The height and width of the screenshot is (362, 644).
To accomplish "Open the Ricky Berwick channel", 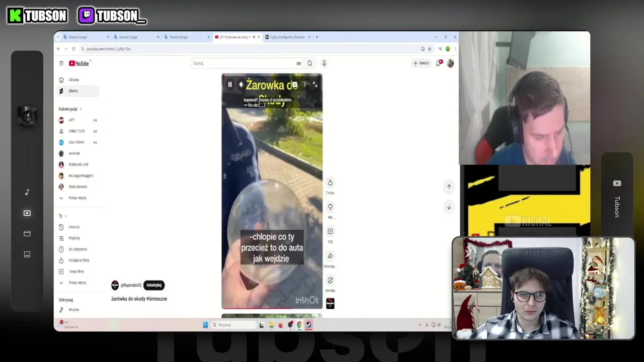I will click(78, 187).
